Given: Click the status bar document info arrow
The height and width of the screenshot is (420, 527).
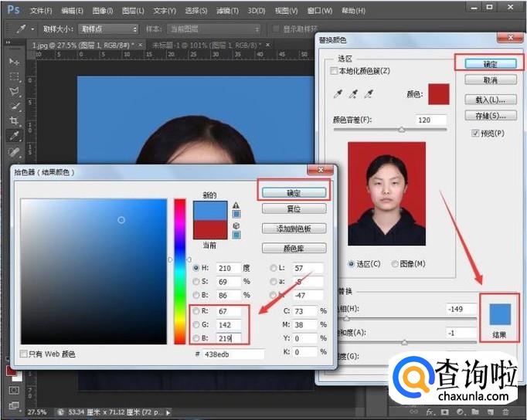Looking at the screenshot, I should click(168, 412).
